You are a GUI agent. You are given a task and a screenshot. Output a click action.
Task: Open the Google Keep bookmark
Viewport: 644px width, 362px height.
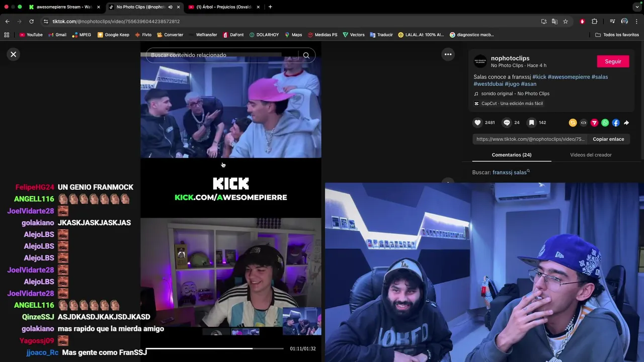113,35
